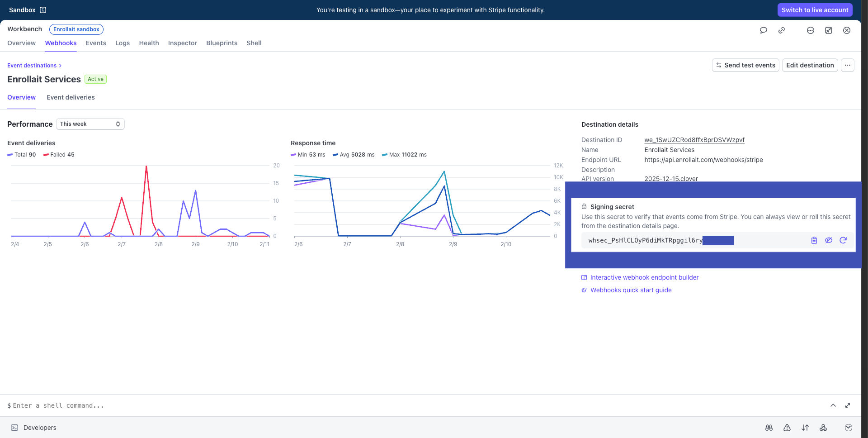This screenshot has height=438, width=868.
Task: Toggle the Failed series in Event deliveries legend
Action: pyautogui.click(x=59, y=154)
